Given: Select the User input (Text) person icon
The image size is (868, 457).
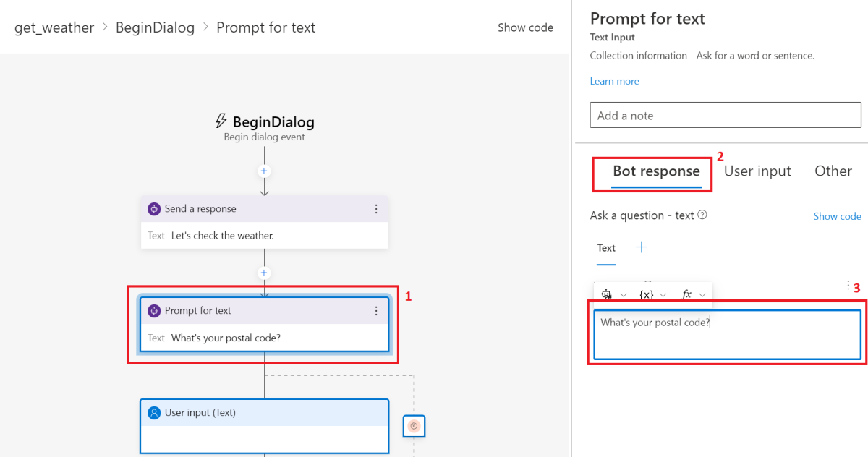Looking at the screenshot, I should point(153,412).
